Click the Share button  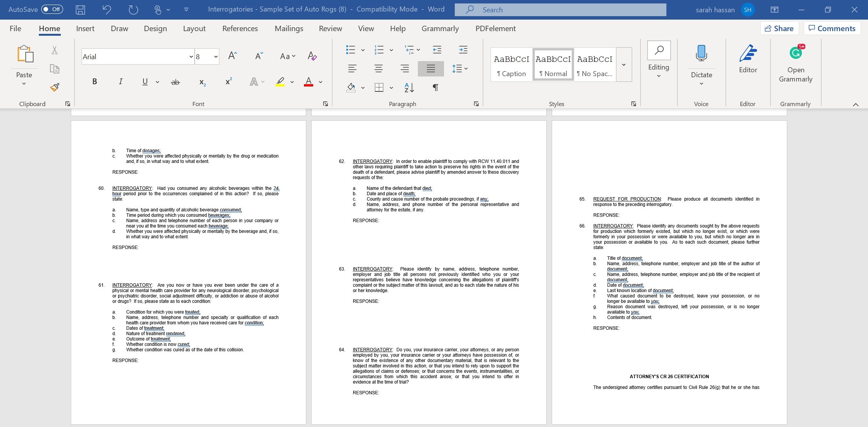[779, 28]
